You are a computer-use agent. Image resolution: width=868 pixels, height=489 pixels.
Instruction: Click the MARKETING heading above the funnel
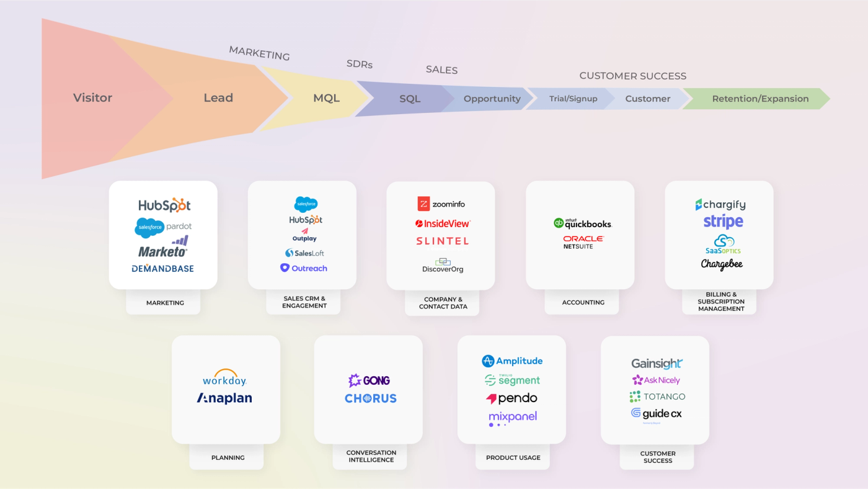pos(259,53)
